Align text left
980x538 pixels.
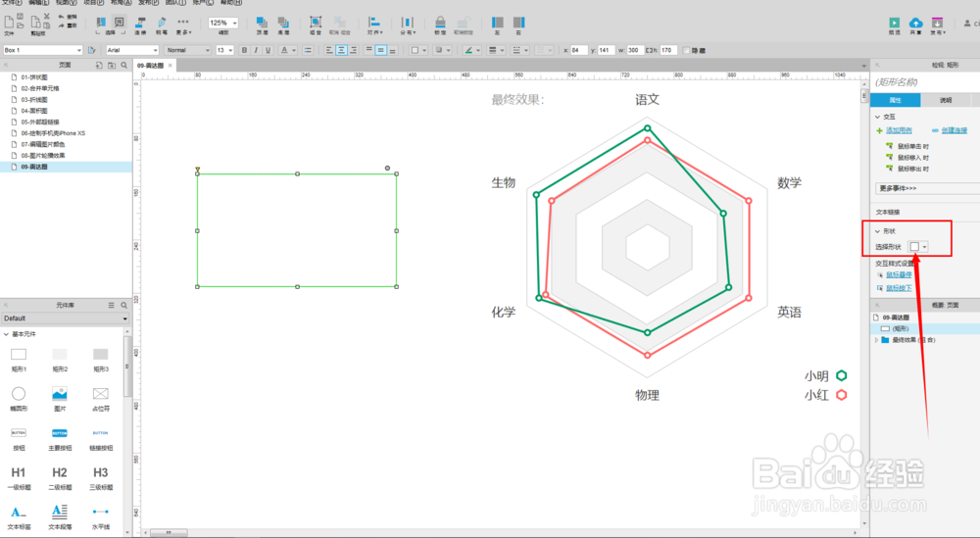point(329,50)
